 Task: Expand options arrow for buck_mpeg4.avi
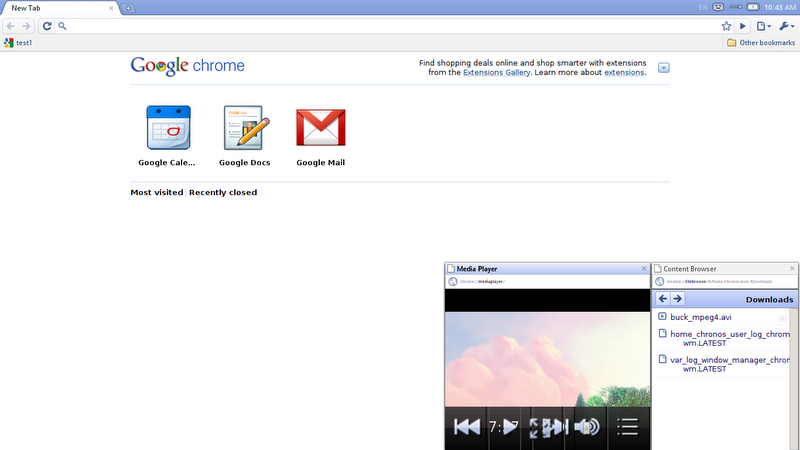tap(782, 318)
